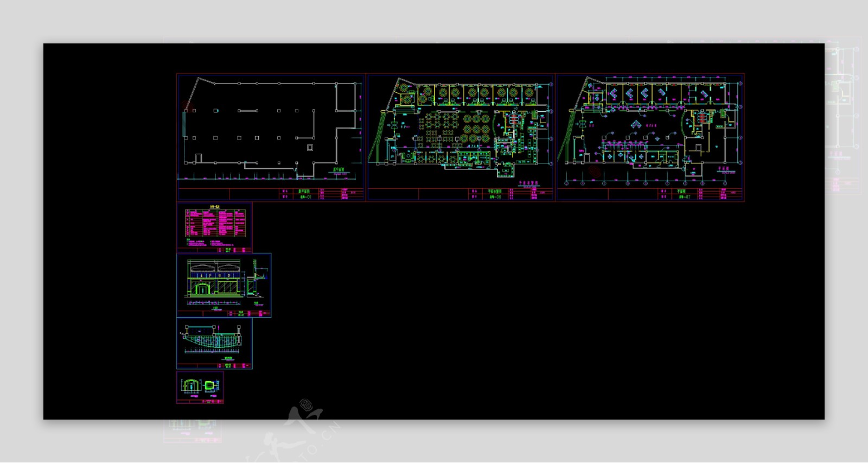The width and height of the screenshot is (868, 463).
Task: Pick the green arched entrance door in elevation
Action: [x=203, y=288]
